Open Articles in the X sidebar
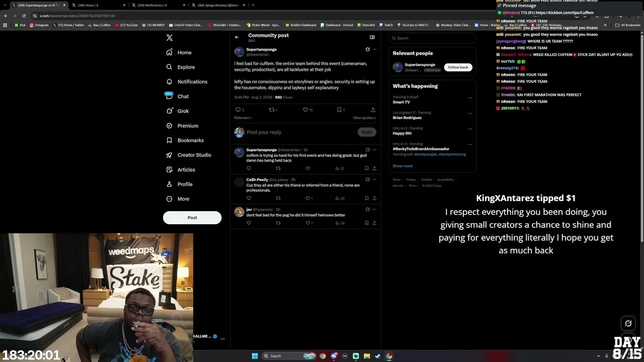Image resolution: width=644 pixels, height=362 pixels. point(181,169)
